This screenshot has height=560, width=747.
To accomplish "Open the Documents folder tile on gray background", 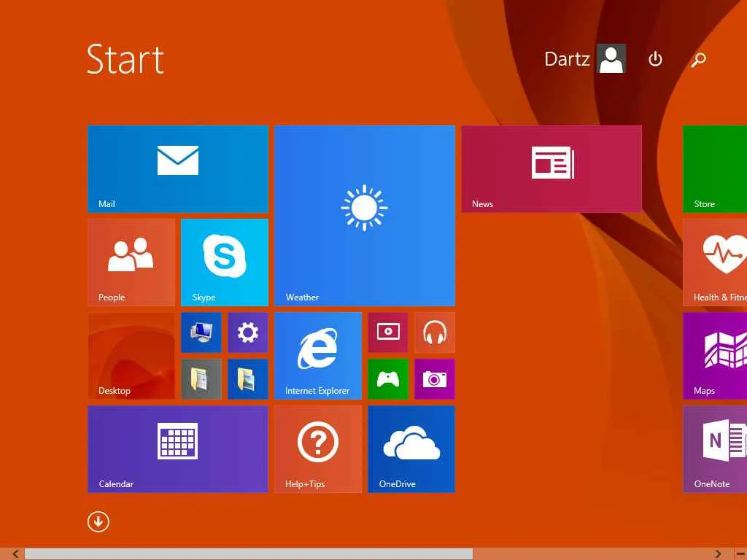I will pos(201,378).
